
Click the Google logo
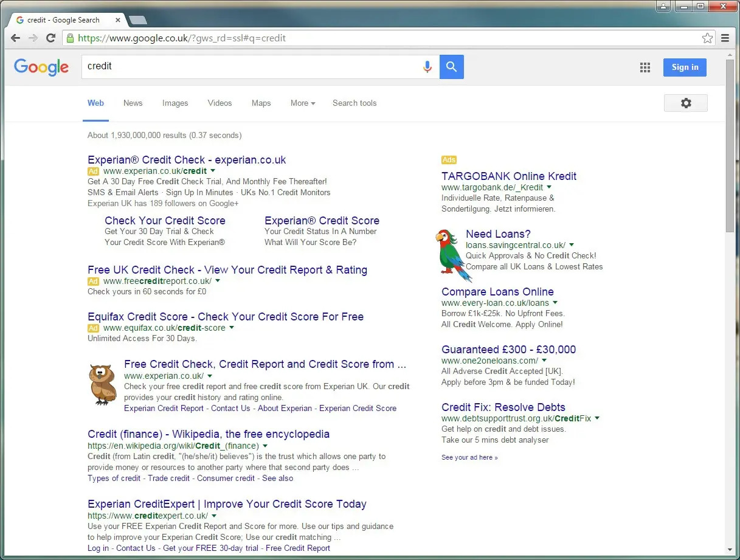pos(41,67)
